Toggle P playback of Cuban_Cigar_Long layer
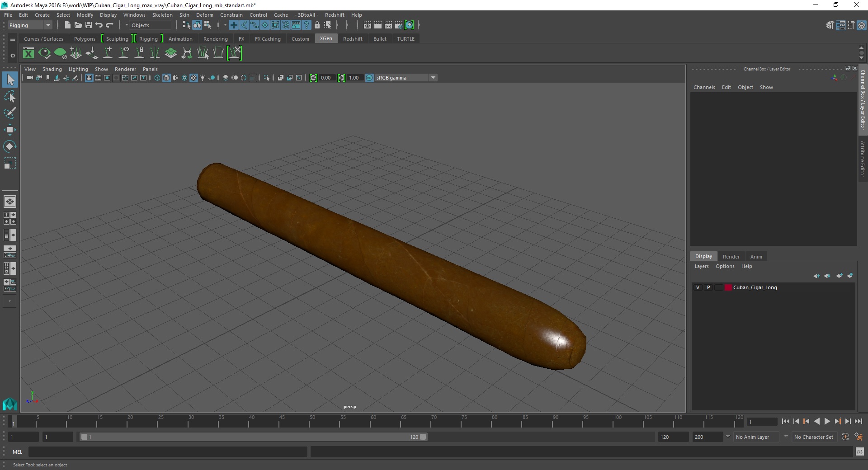The width and height of the screenshot is (868, 470). [708, 287]
